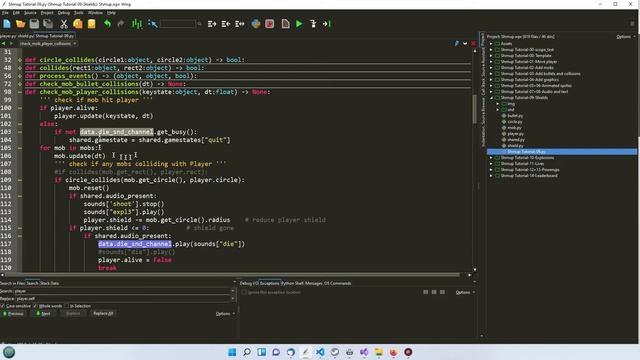The width and height of the screenshot is (640, 360).
Task: Toggle Ignore this exception location checkbox
Action: coord(244,292)
